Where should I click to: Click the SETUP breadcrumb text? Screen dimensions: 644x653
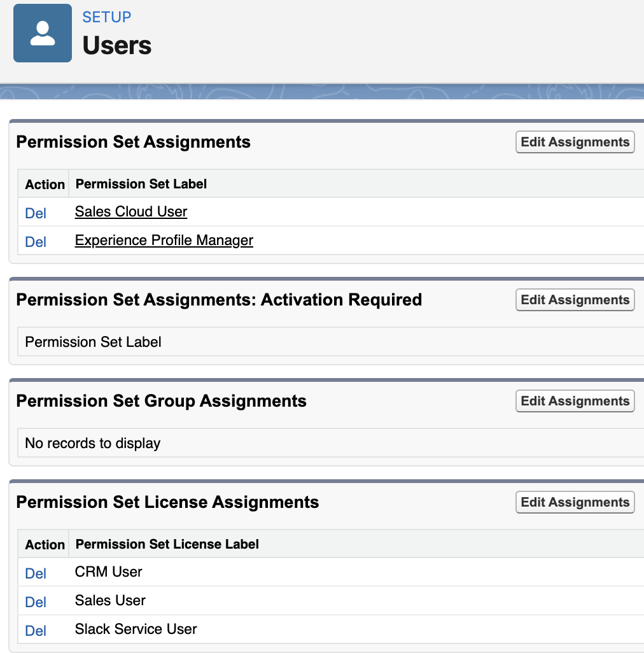point(106,17)
